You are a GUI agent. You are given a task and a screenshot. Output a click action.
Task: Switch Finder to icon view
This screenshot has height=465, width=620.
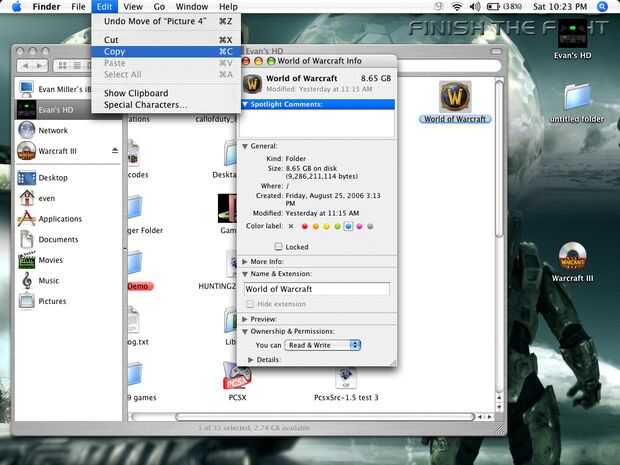pyautogui.click(x=62, y=65)
